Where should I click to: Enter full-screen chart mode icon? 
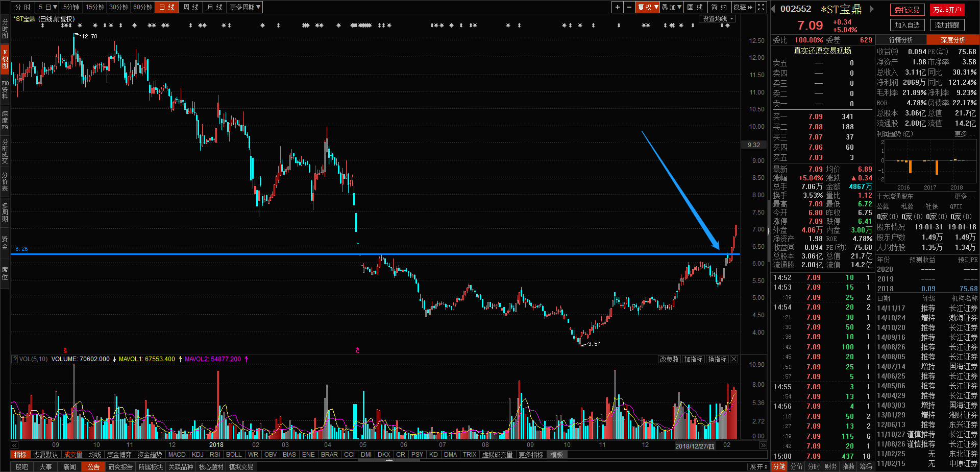[x=761, y=7]
